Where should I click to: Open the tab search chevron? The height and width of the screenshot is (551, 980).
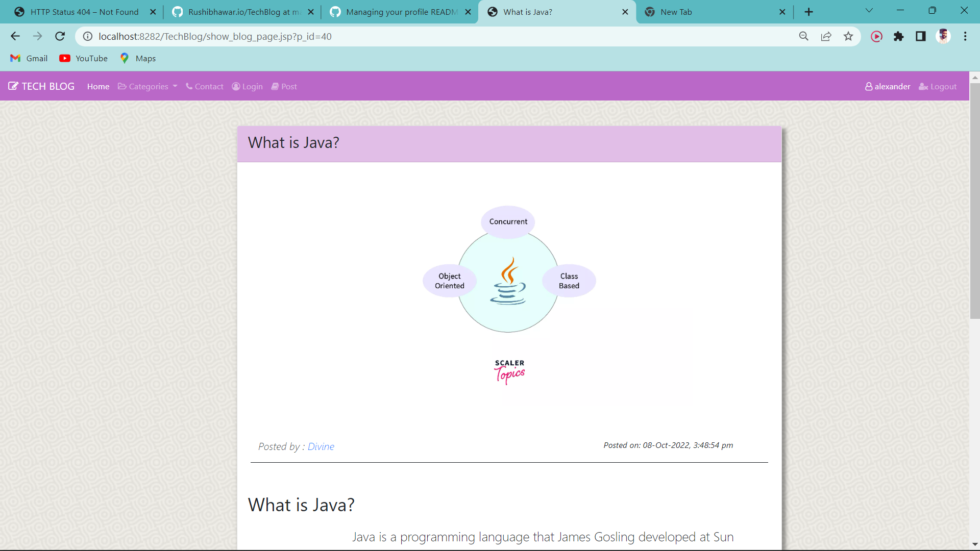[869, 10]
